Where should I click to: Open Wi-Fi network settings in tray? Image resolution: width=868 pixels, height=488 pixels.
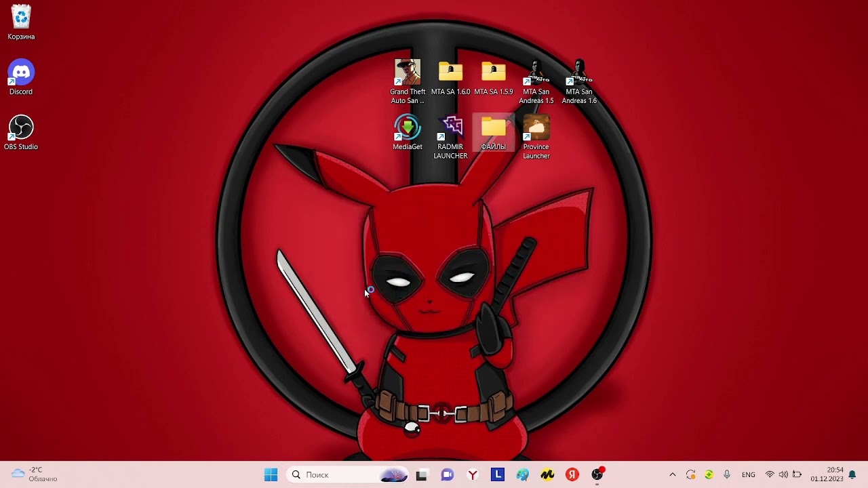[x=770, y=474]
